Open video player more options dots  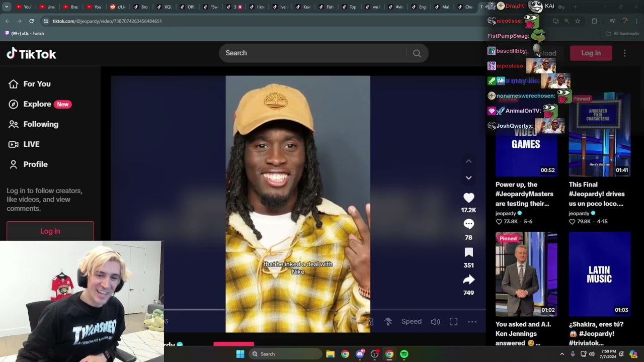[472, 322]
